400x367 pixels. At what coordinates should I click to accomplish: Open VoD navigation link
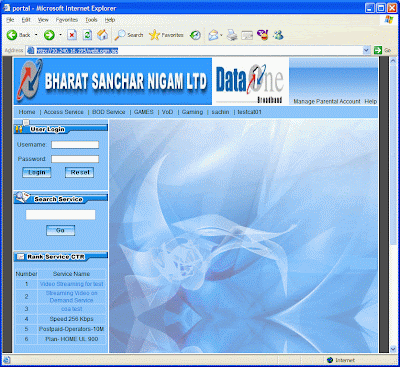click(x=167, y=112)
